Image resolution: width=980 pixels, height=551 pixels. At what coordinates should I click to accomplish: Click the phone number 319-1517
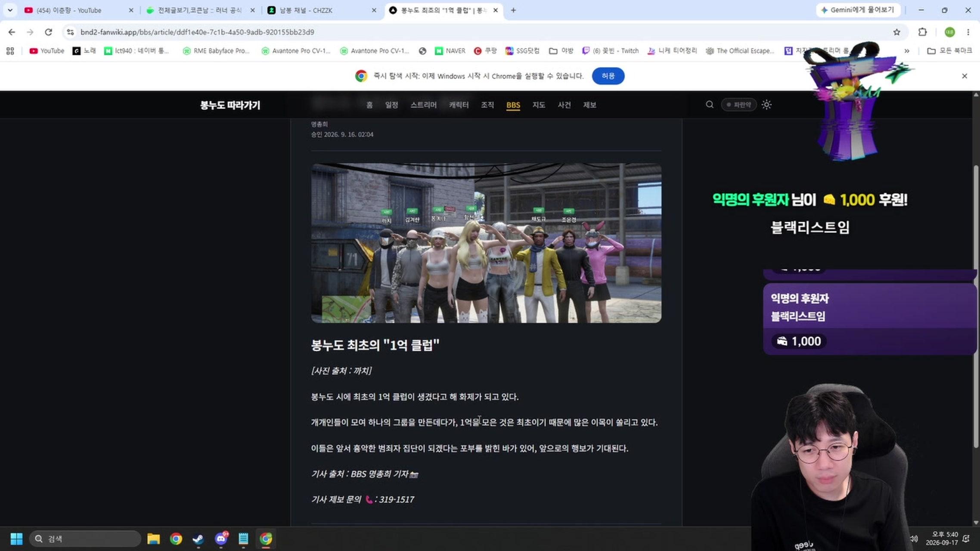pos(397,499)
